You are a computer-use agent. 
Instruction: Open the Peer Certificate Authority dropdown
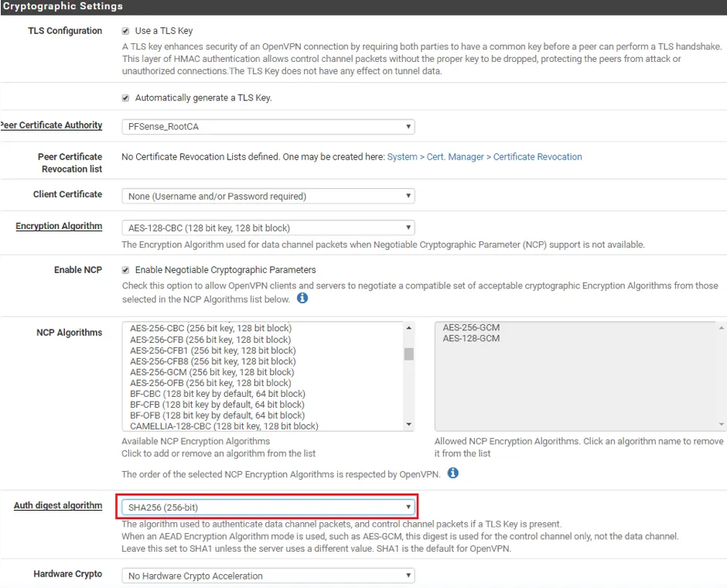(x=268, y=127)
